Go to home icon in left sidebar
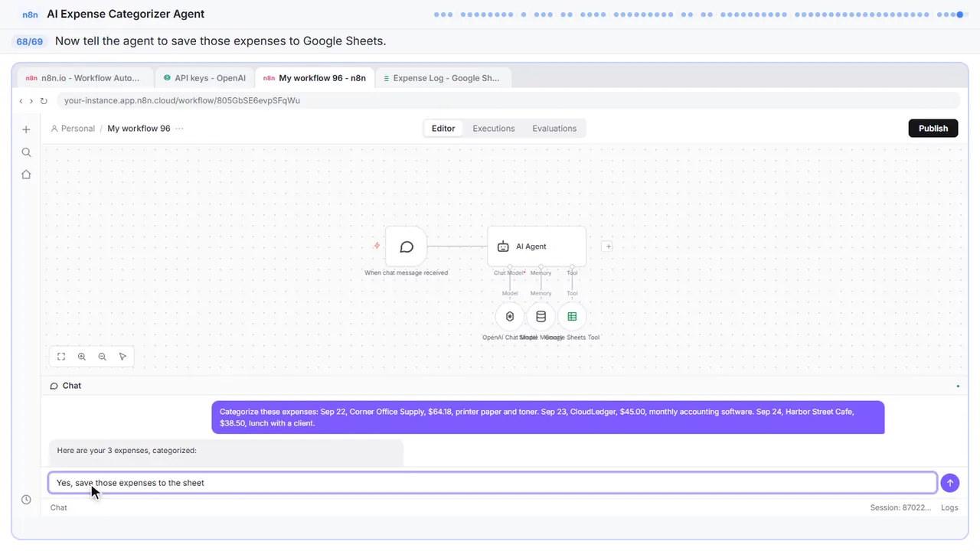Viewport: 980px width, 551px height. [x=26, y=174]
